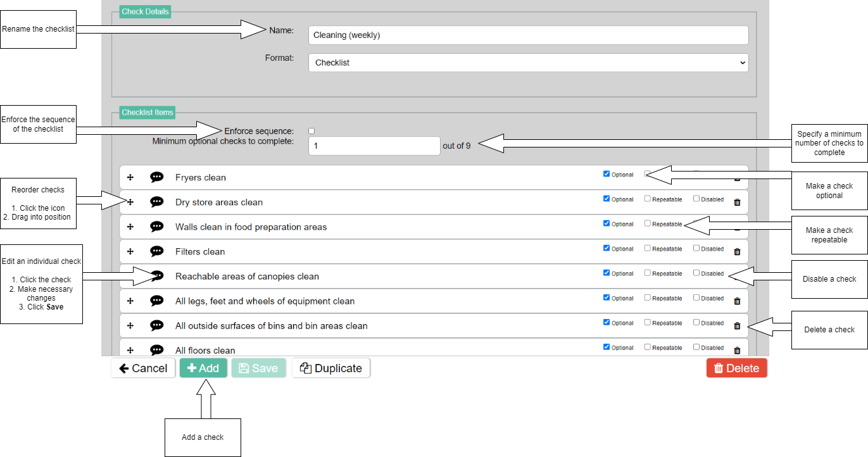This screenshot has width=868, height=457.
Task: Click the trash icon for All legs, feet and wheels
Action: pos(737,301)
